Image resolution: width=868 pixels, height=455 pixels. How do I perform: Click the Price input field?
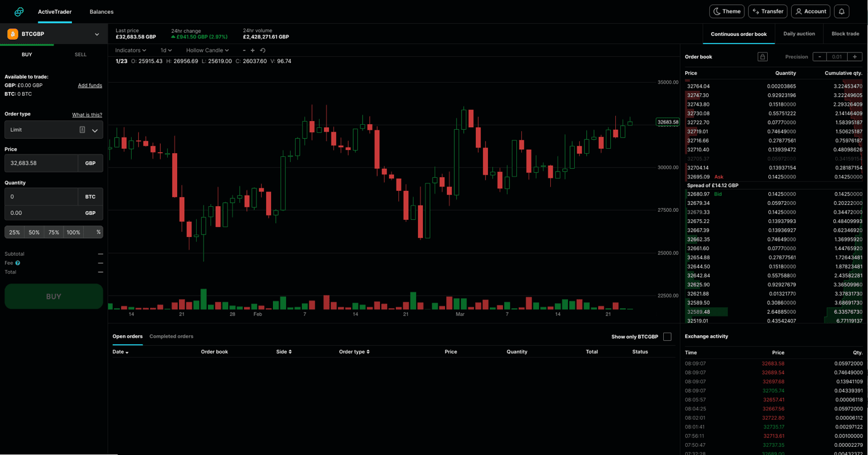point(41,163)
